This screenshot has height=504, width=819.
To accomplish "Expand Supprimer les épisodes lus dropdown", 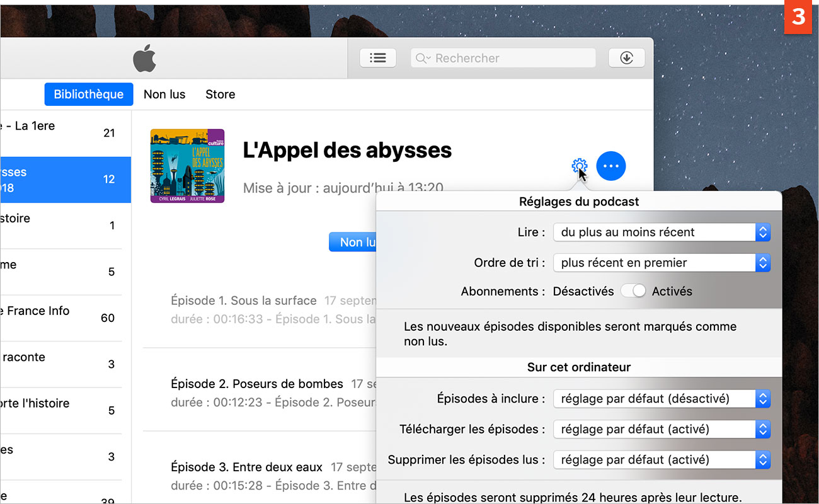I will click(661, 460).
